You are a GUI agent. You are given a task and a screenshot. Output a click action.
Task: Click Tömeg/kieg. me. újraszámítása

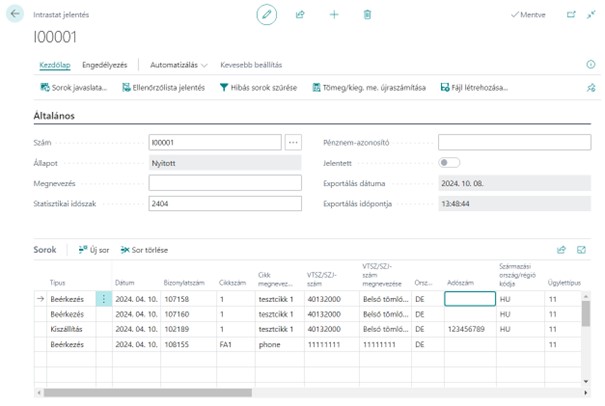coord(369,88)
